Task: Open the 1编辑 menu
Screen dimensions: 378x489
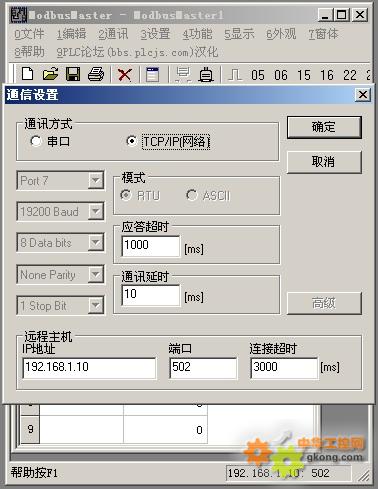Action: (71, 34)
